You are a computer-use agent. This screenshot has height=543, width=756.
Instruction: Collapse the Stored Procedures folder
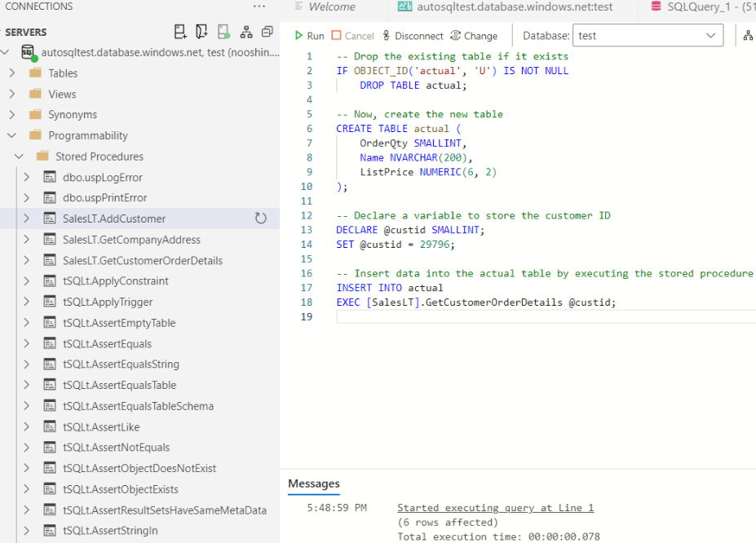(x=20, y=157)
